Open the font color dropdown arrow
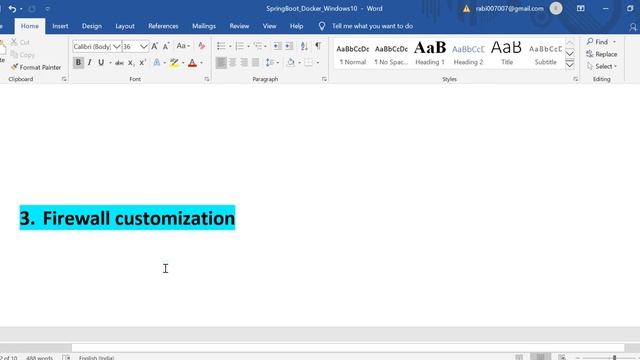 (201, 63)
